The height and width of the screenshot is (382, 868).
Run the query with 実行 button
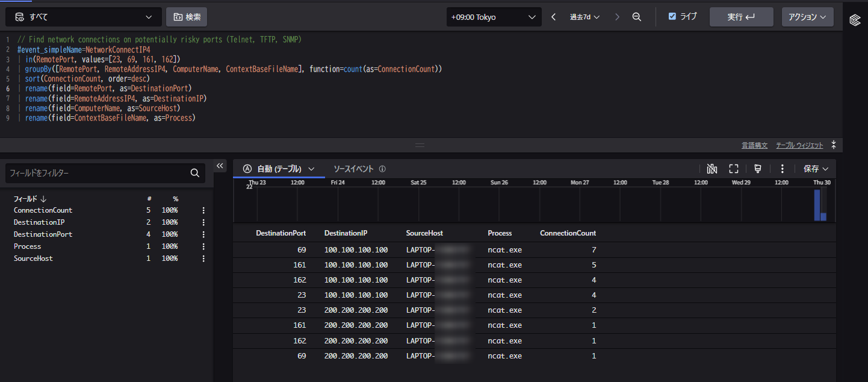pyautogui.click(x=741, y=17)
